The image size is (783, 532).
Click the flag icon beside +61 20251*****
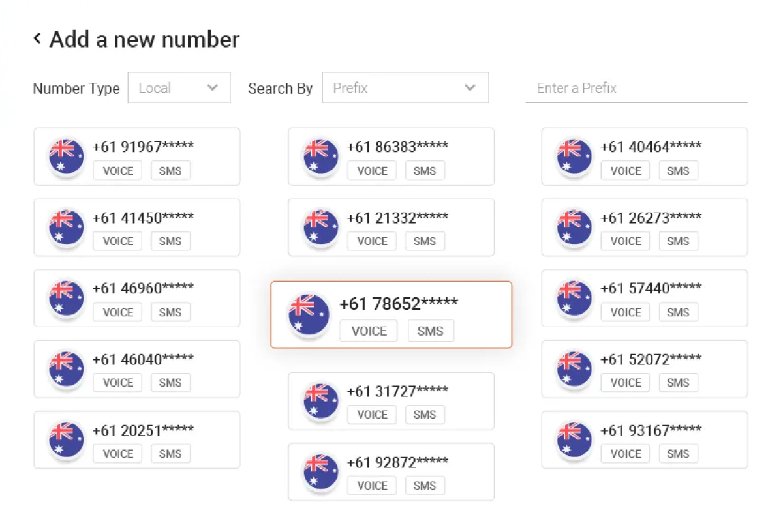tap(66, 440)
